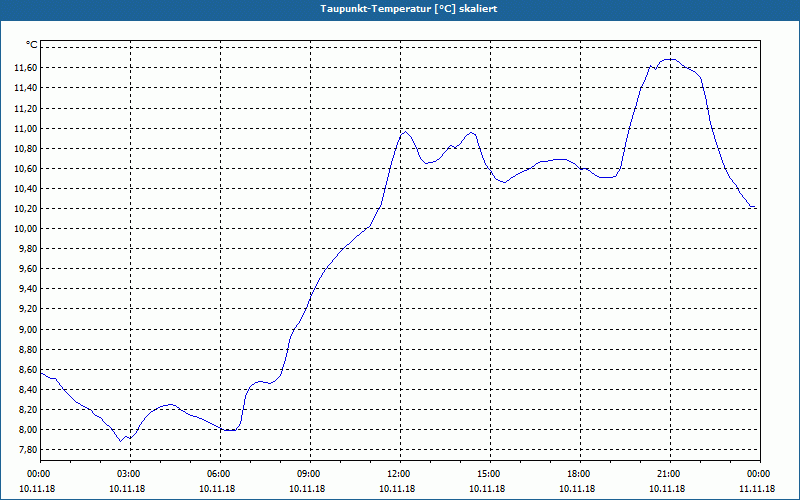The width and height of the screenshot is (800, 500).
Task: Pick the y-axis tick "9,20"
Action: tap(28, 309)
